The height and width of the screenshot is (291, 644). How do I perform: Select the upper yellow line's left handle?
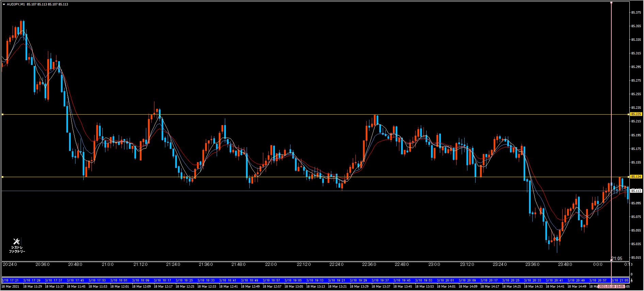(x=2, y=115)
